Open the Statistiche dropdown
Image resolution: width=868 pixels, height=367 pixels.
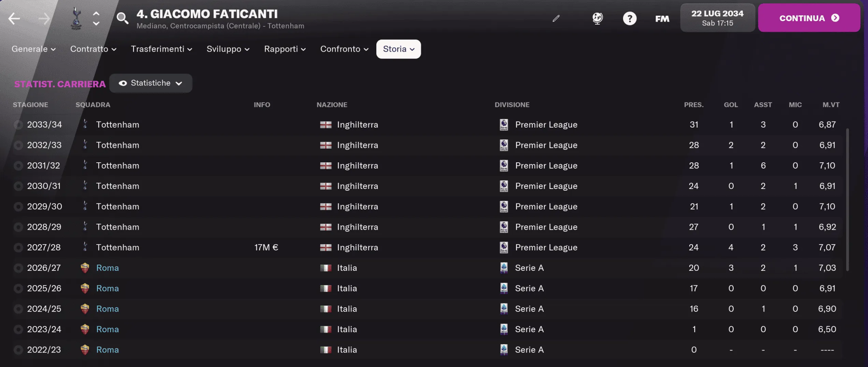(x=151, y=83)
